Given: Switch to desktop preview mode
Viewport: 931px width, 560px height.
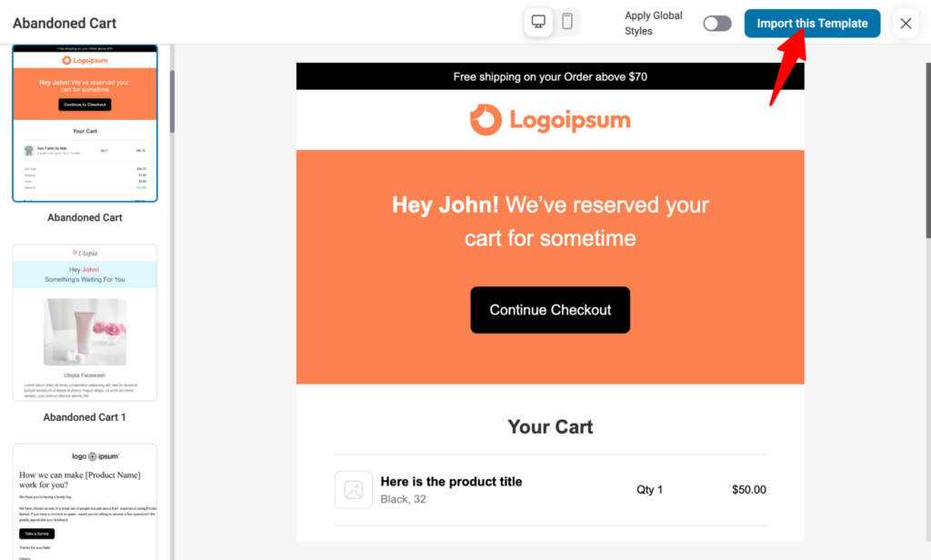Looking at the screenshot, I should pos(538,22).
